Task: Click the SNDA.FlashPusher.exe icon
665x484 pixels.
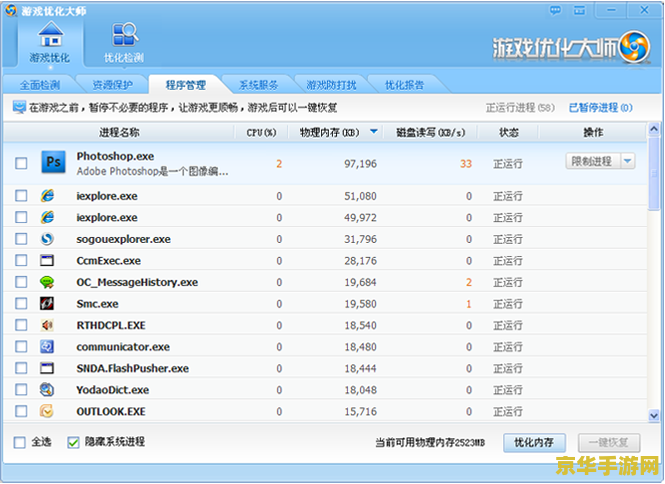Action: click(x=47, y=368)
